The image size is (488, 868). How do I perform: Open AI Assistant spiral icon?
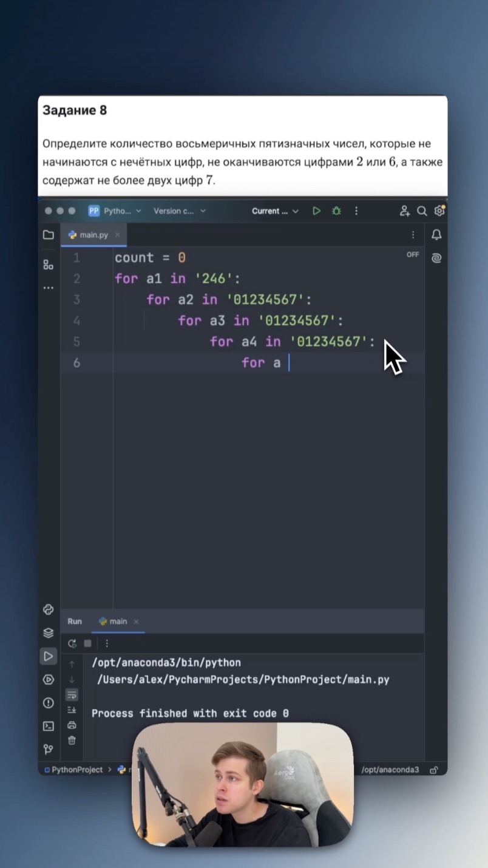tap(436, 258)
